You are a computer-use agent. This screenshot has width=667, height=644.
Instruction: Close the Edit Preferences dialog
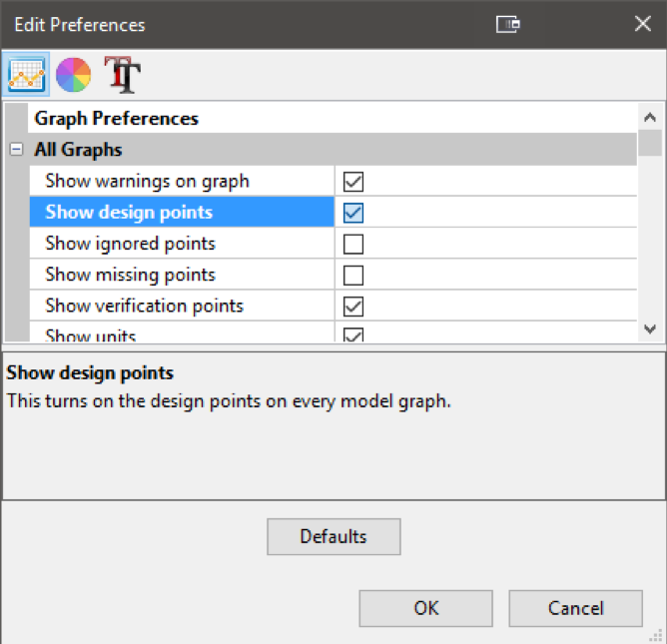pos(642,25)
